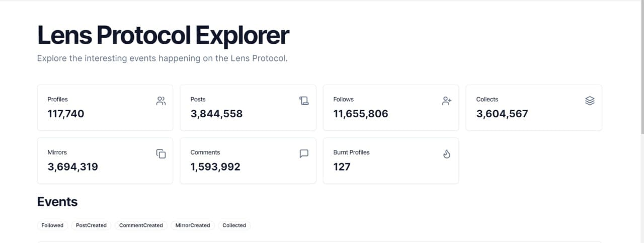Click the Posts count 3,844,558

pyautogui.click(x=216, y=114)
